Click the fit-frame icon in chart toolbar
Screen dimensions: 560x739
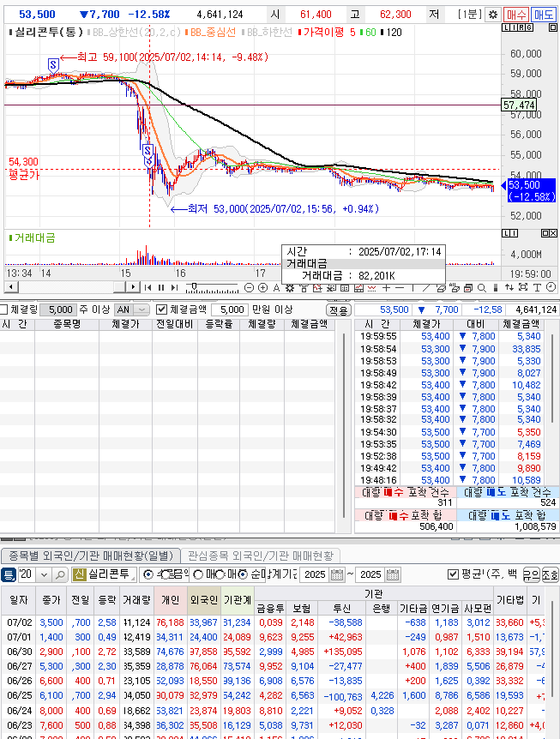pos(523,287)
